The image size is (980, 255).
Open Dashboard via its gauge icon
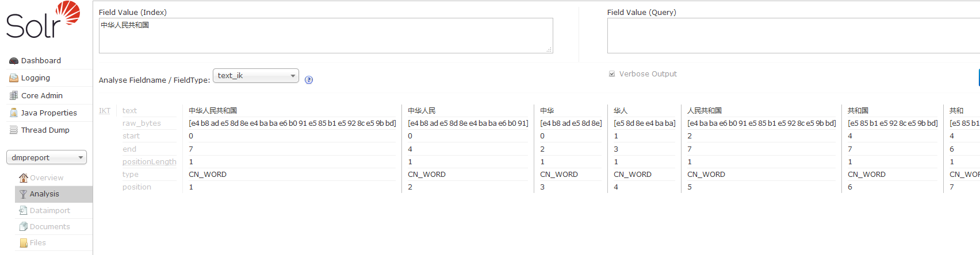point(14,61)
